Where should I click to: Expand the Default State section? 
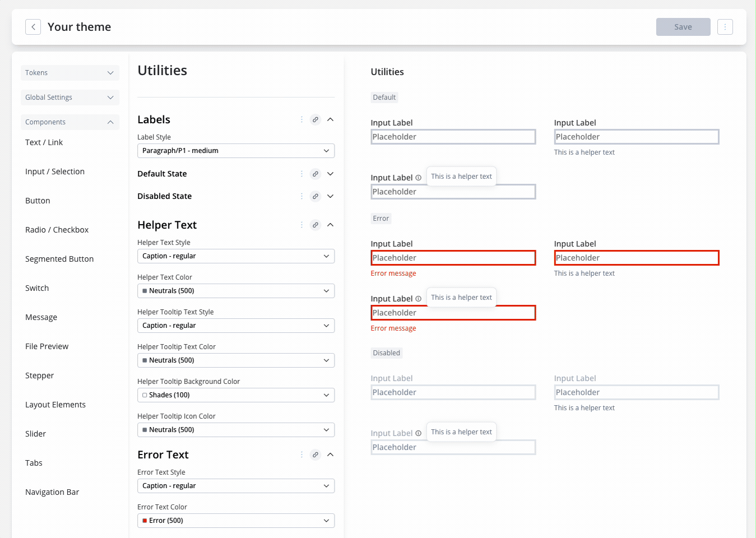[x=331, y=174]
